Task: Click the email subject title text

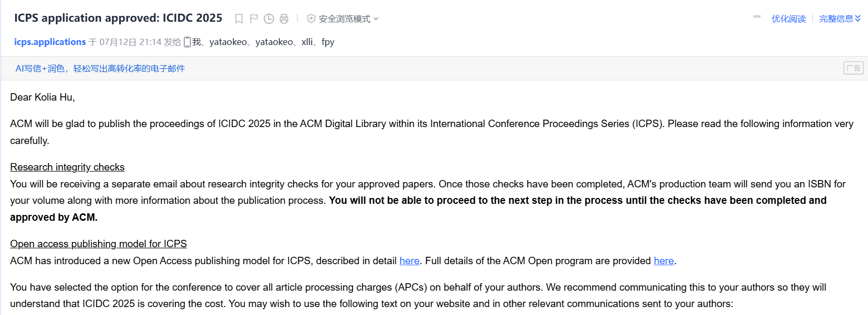Action: pyautogui.click(x=118, y=18)
